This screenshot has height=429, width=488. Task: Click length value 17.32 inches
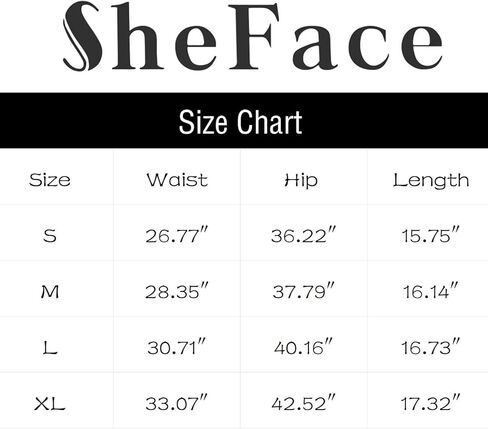[x=430, y=403]
